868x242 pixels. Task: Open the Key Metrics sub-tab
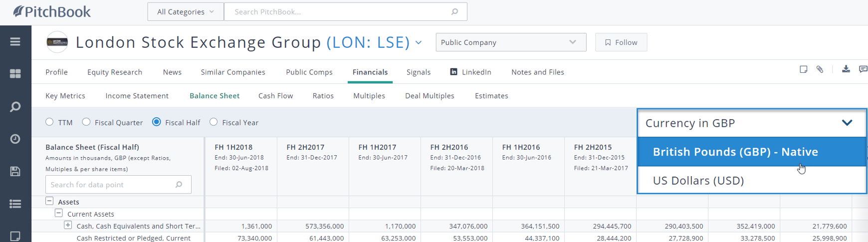[x=65, y=95]
